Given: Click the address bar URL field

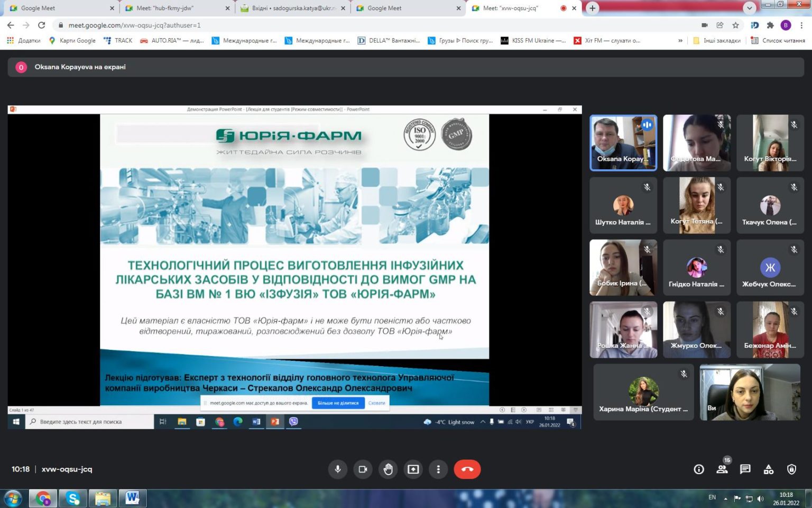Looking at the screenshot, I should 370,25.
